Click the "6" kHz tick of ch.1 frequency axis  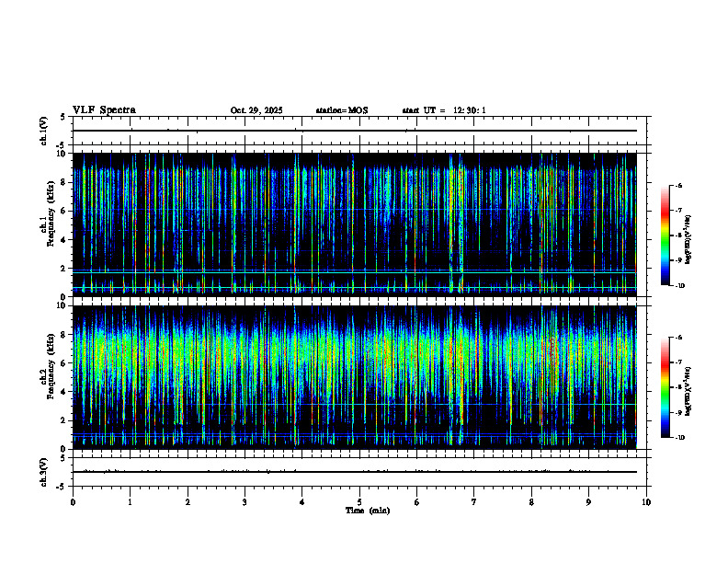[x=64, y=211]
